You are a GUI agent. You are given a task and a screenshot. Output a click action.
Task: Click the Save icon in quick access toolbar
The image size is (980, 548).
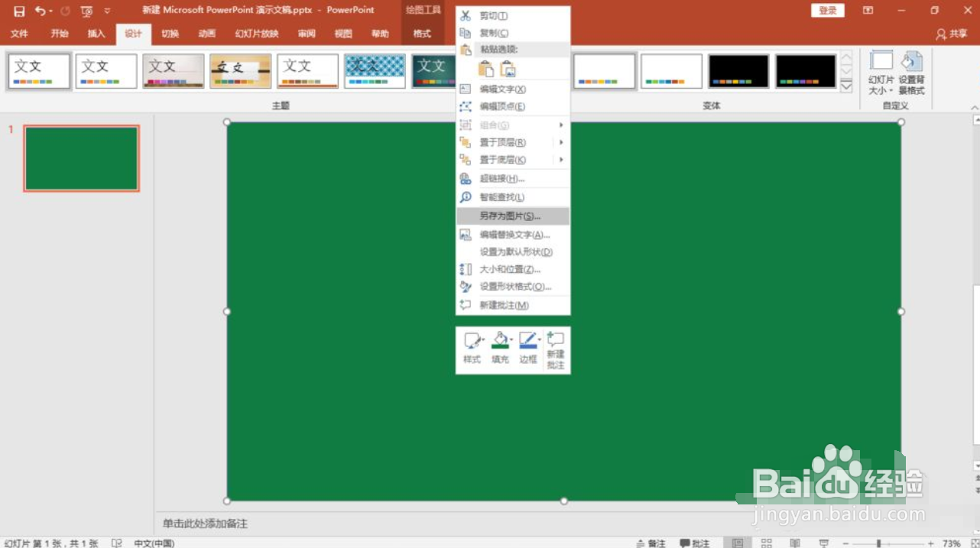coord(19,11)
